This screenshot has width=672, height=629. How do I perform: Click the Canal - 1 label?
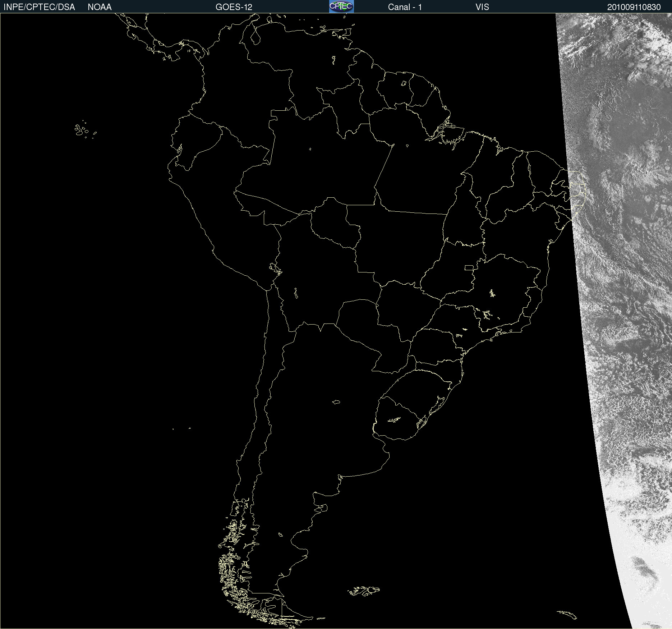405,7
